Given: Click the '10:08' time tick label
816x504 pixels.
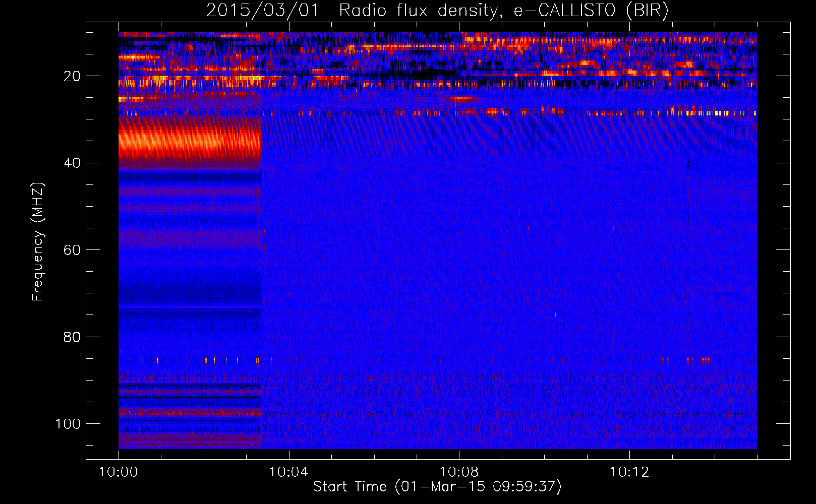Looking at the screenshot, I should pyautogui.click(x=459, y=472).
